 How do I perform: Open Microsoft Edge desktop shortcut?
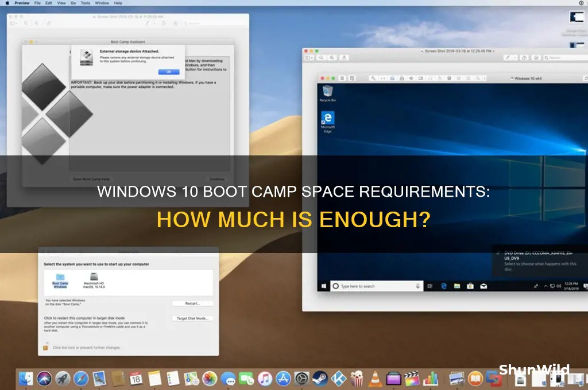pyautogui.click(x=327, y=122)
